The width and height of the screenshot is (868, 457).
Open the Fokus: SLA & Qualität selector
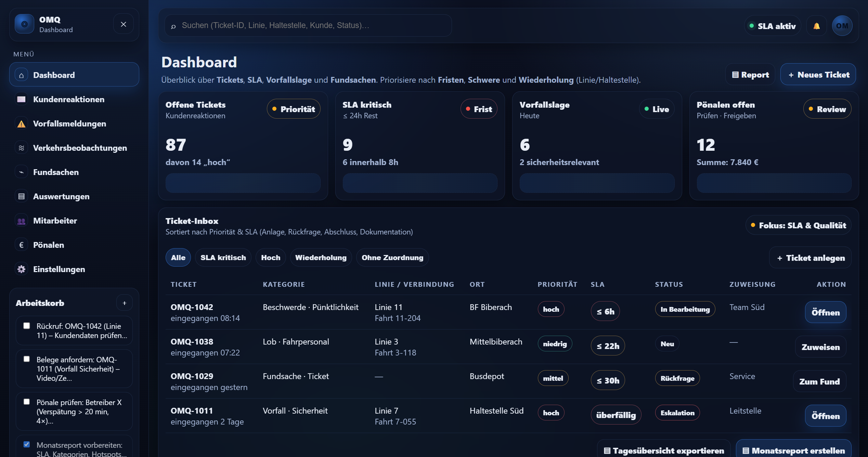point(798,225)
